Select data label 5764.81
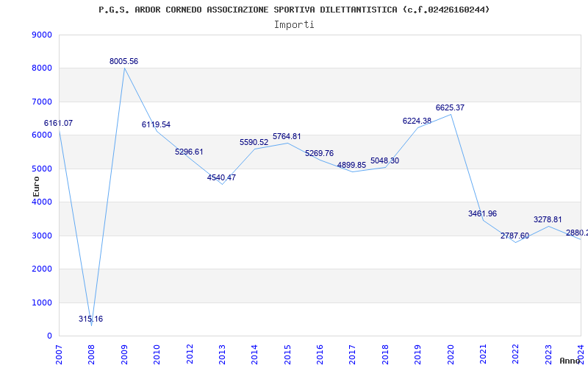 (287, 137)
